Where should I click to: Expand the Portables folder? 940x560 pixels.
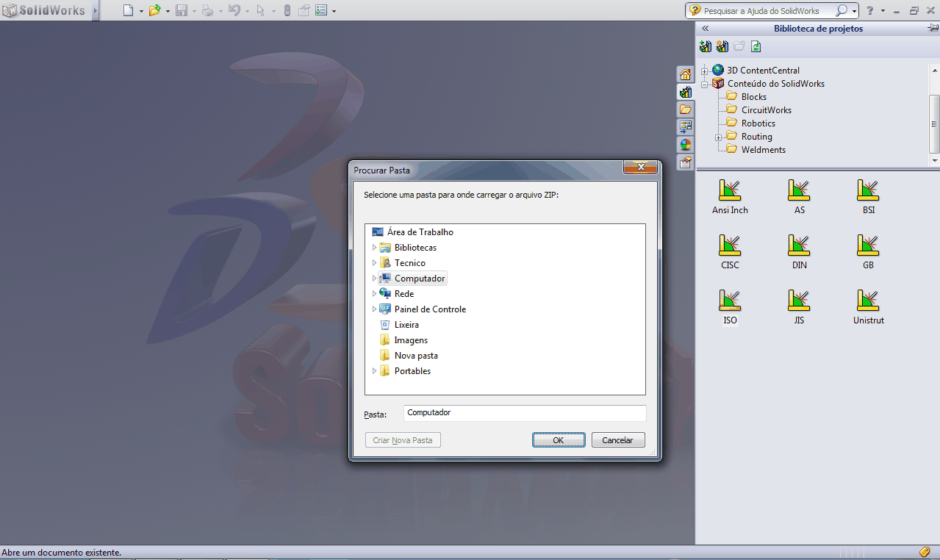374,371
